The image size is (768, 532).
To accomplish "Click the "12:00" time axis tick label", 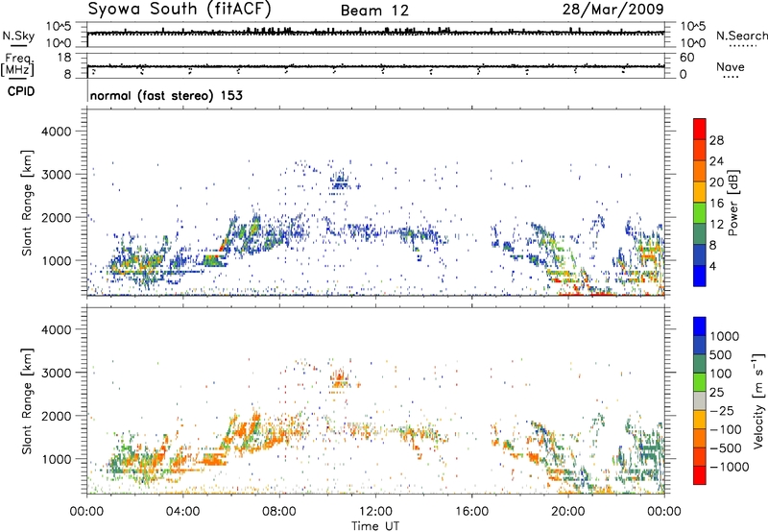I will click(375, 512).
